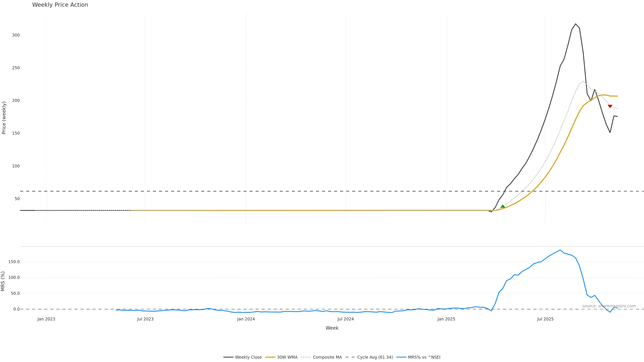
Task: Select the Jan 2023 x-axis label
Action: (x=46, y=319)
